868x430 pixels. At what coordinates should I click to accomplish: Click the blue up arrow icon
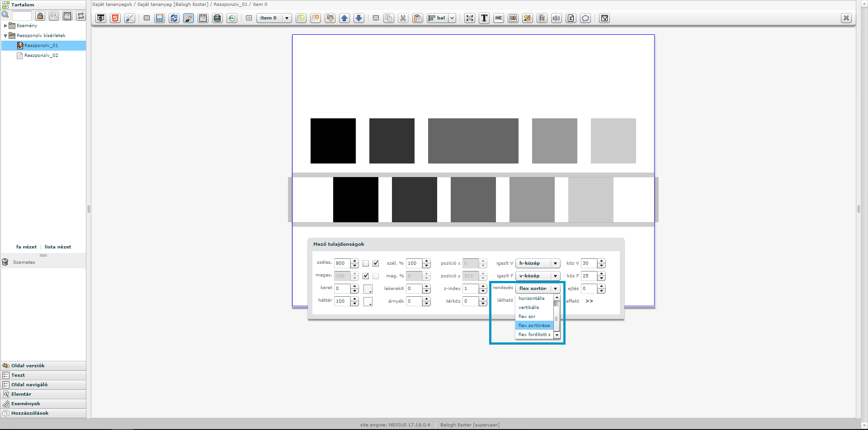click(344, 18)
